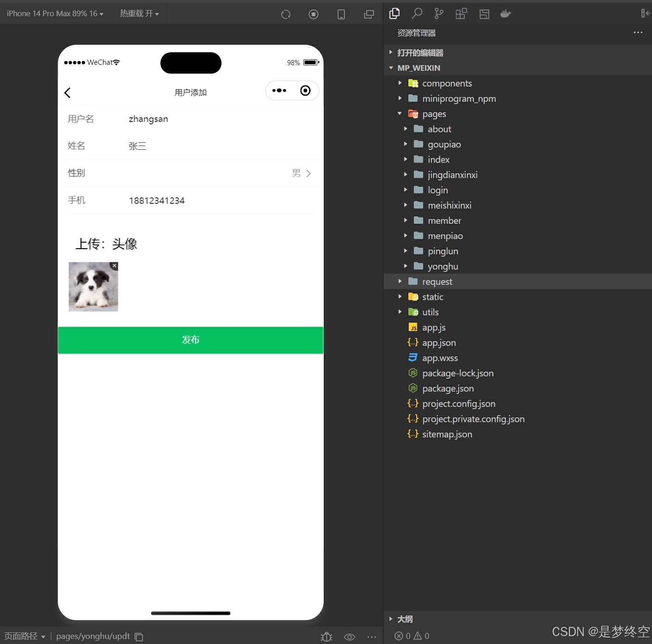Click the debug bug icon in bottom bar

326,637
